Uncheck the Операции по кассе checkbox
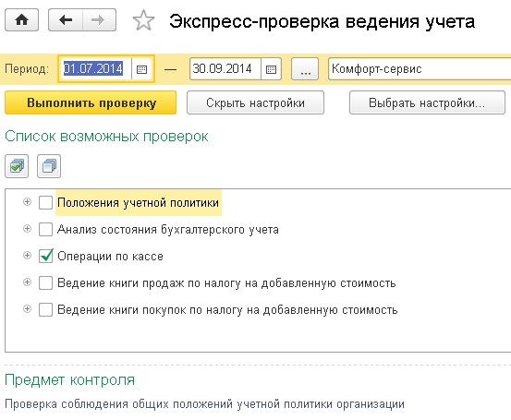511x420 pixels. click(45, 256)
